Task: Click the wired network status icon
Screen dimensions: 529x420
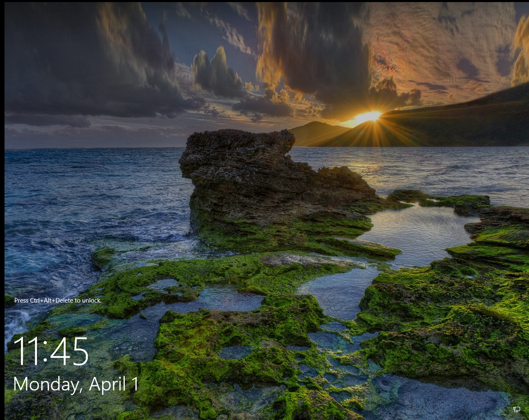Action: tap(517, 409)
